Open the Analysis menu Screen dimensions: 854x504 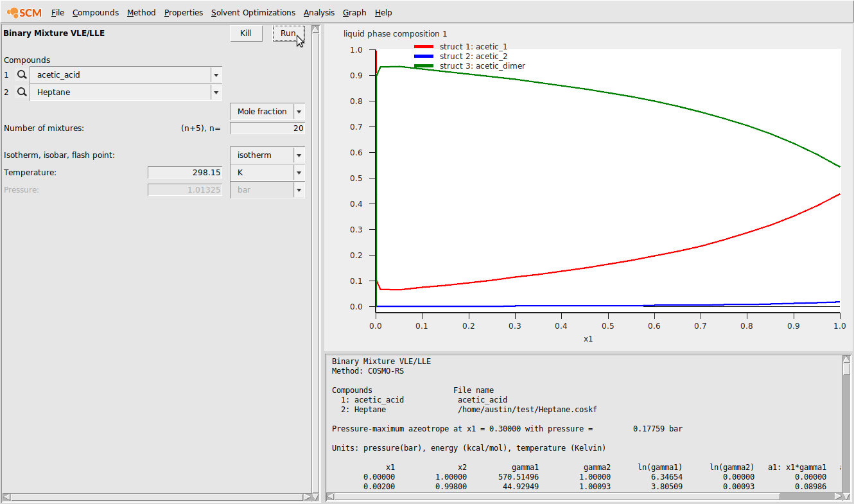tap(319, 12)
